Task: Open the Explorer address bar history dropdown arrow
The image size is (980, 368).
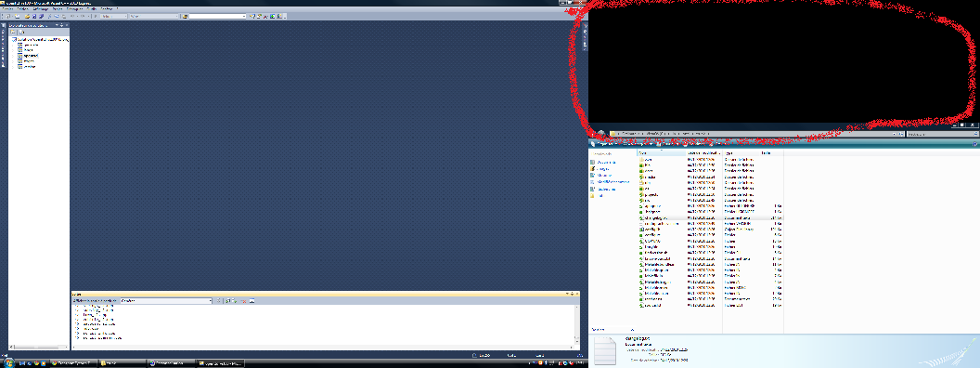Action: tap(895, 134)
